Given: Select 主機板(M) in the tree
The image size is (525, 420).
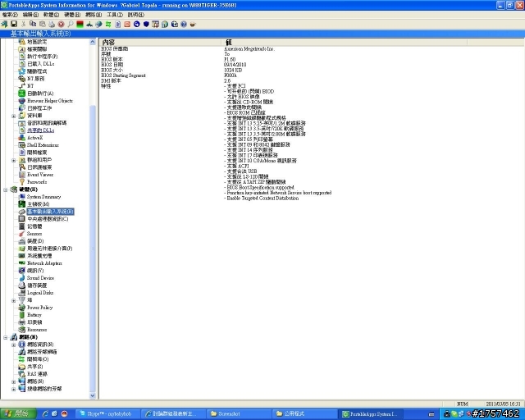Looking at the screenshot, I should (39, 204).
